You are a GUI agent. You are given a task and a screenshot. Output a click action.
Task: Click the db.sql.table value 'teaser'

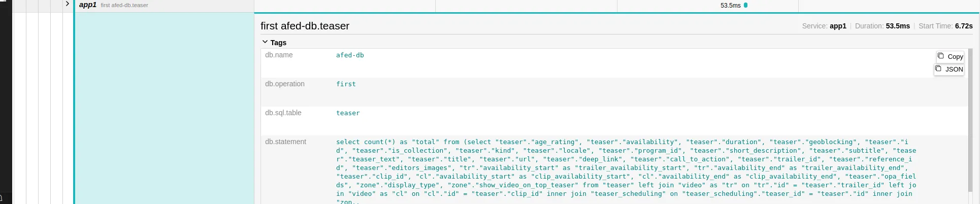pos(348,113)
